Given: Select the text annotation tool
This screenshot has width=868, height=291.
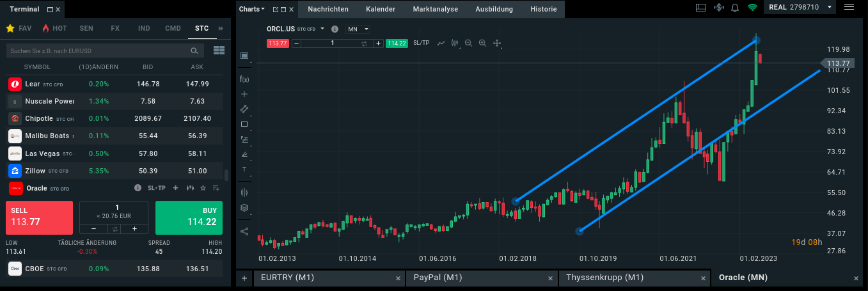Looking at the screenshot, I should (244, 169).
